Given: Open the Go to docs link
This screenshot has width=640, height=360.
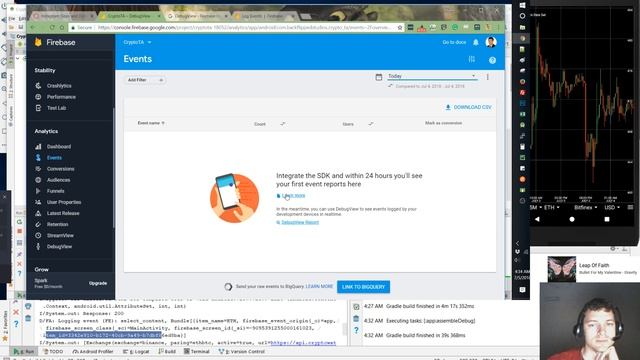Looking at the screenshot, I should point(454,42).
